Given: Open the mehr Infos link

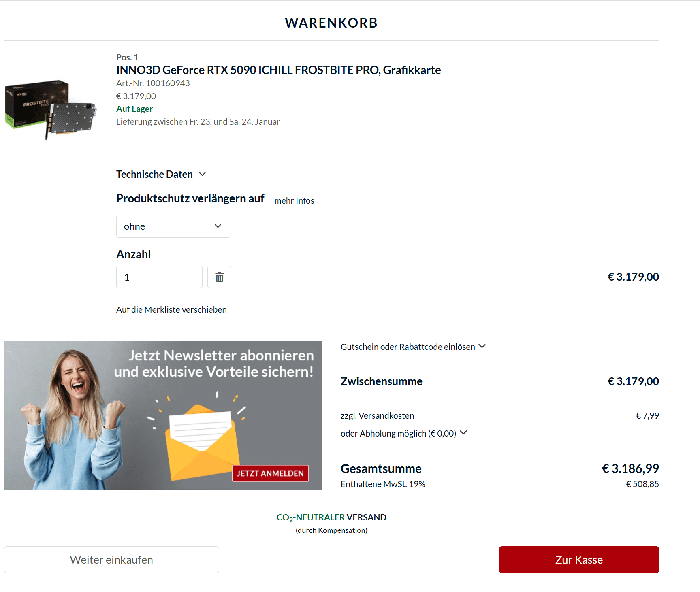Looking at the screenshot, I should click(294, 201).
